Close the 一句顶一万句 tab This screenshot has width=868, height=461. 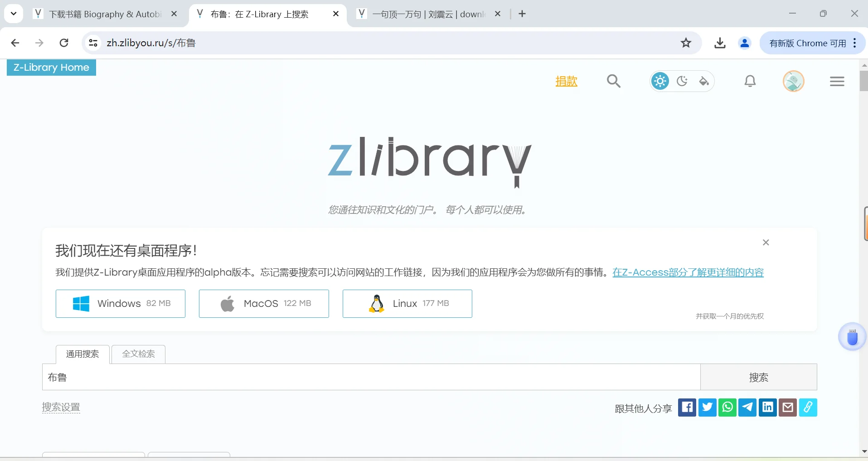click(x=498, y=14)
